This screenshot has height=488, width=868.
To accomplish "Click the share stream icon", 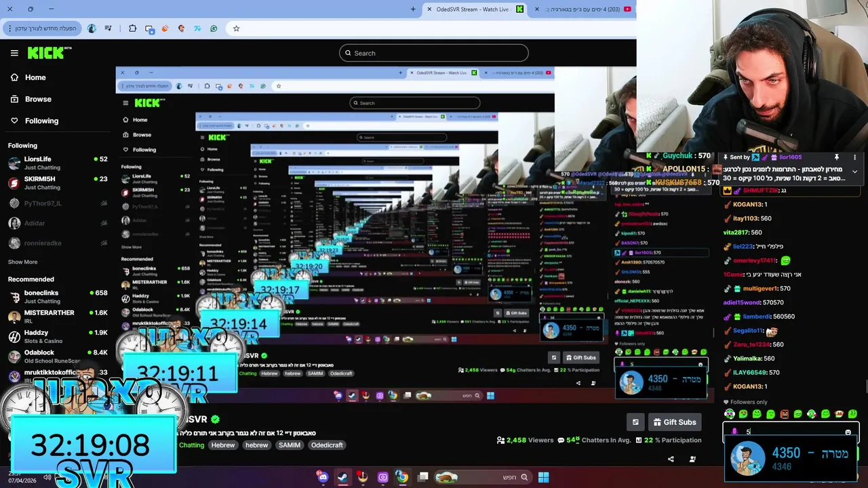I will 671,459.
